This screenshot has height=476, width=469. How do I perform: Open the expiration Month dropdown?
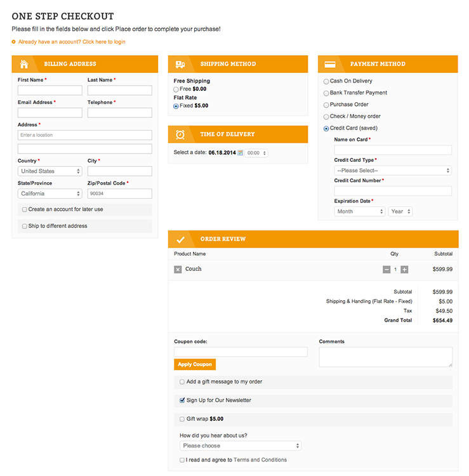pos(360,211)
